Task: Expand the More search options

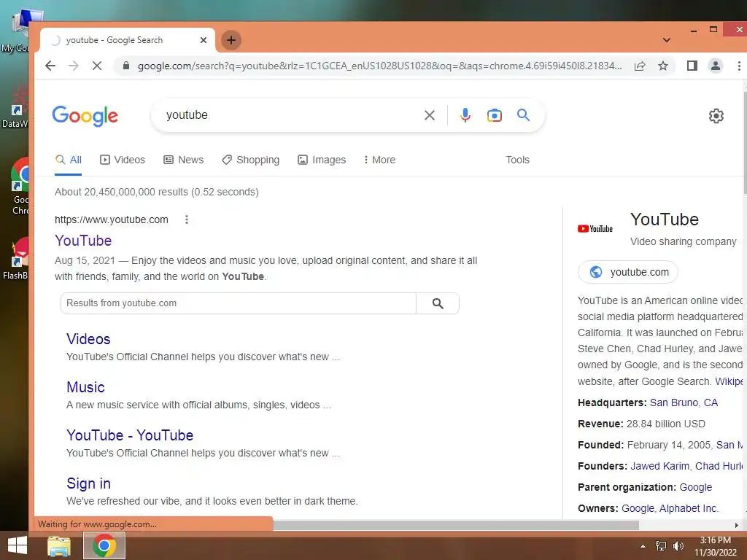Action: click(379, 160)
